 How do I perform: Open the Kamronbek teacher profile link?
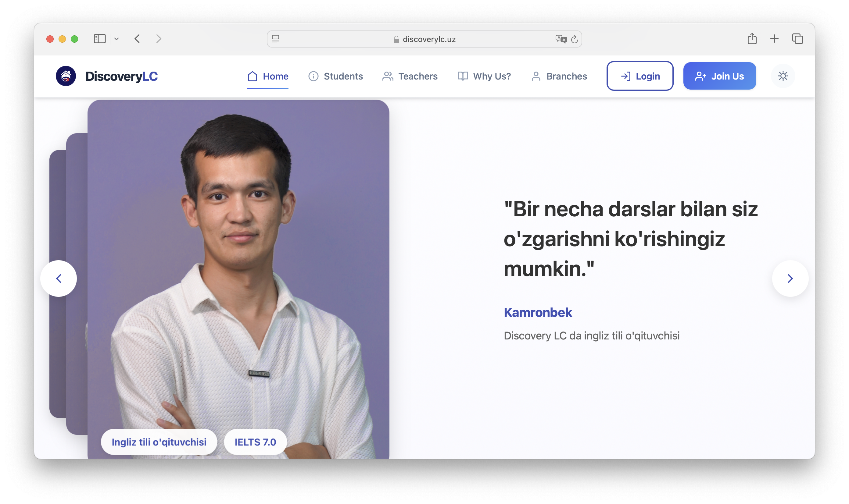tap(538, 312)
